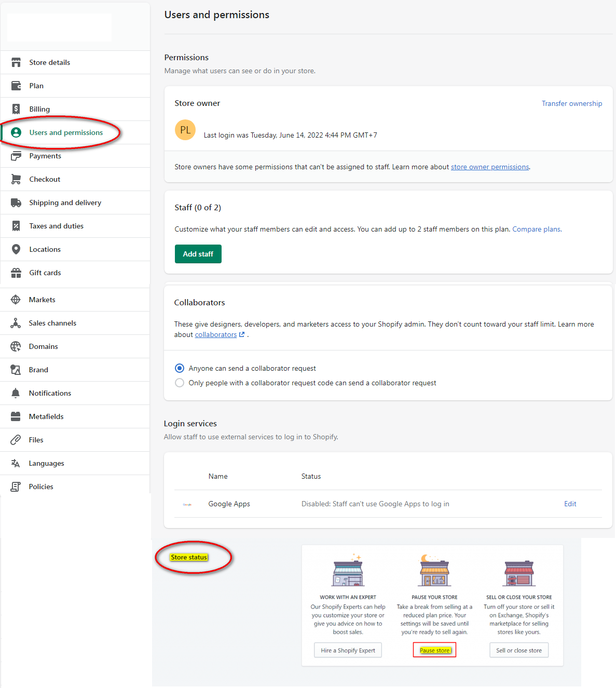Viewport: 616px width, 688px height.
Task: Select Anyone can send a collaborator request
Action: [x=180, y=368]
